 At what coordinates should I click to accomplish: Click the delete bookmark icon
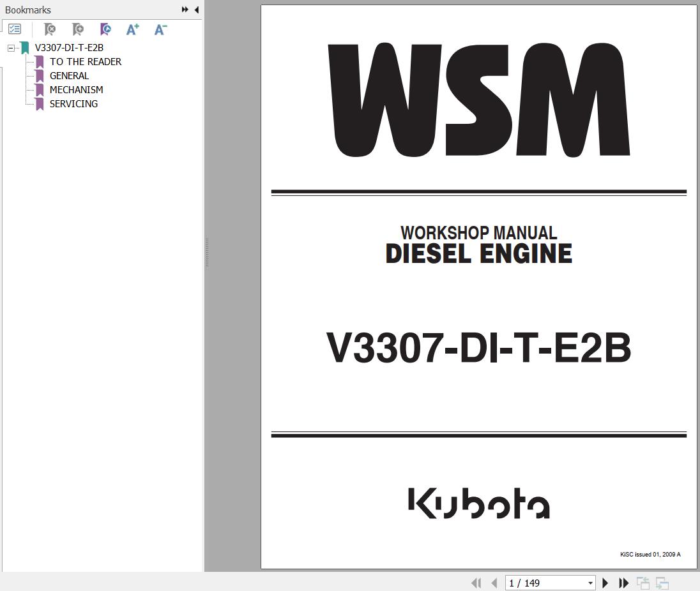click(x=49, y=29)
